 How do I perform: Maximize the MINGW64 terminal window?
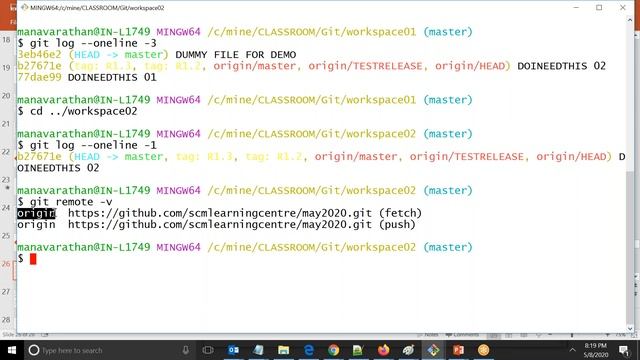599,7
